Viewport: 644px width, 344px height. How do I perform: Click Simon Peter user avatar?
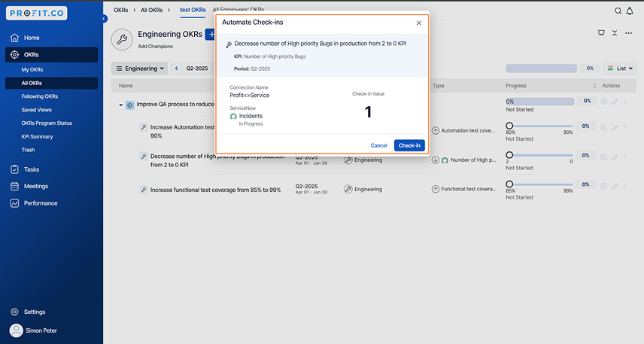tap(16, 330)
